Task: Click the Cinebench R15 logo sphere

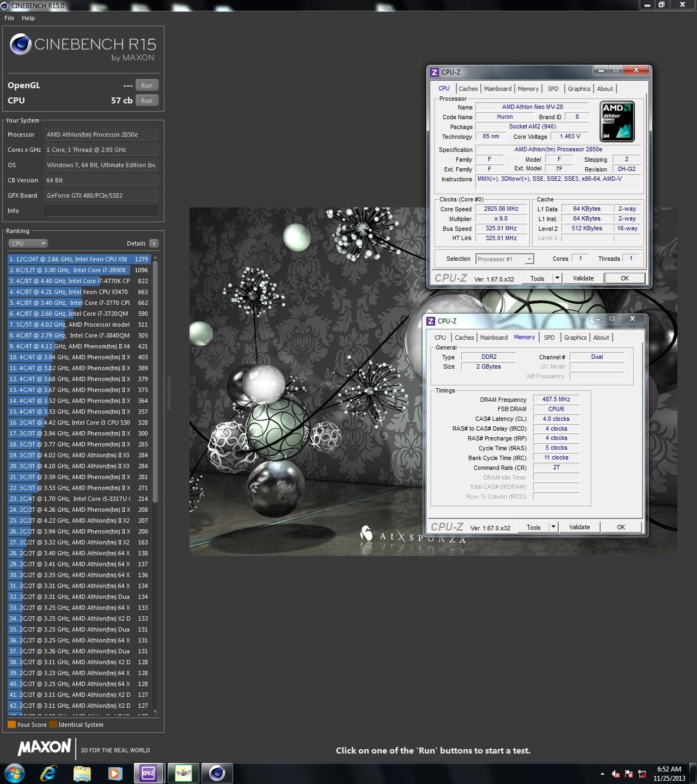Action: coord(20,45)
